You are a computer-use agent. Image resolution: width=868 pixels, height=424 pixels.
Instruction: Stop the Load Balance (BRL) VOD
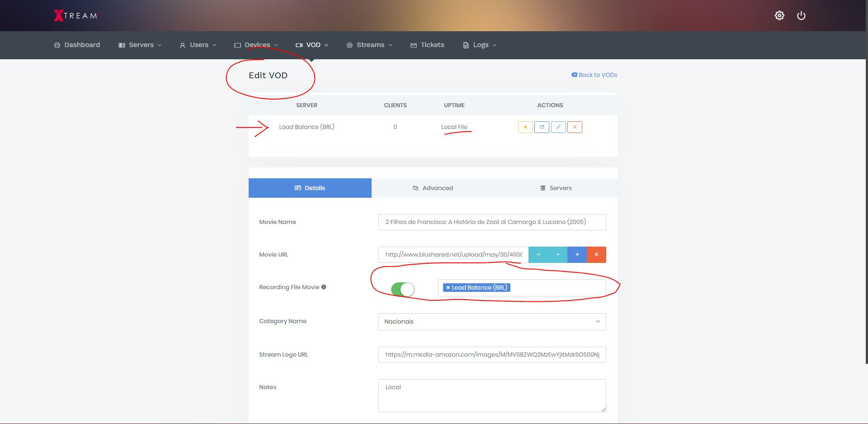pyautogui.click(x=525, y=127)
